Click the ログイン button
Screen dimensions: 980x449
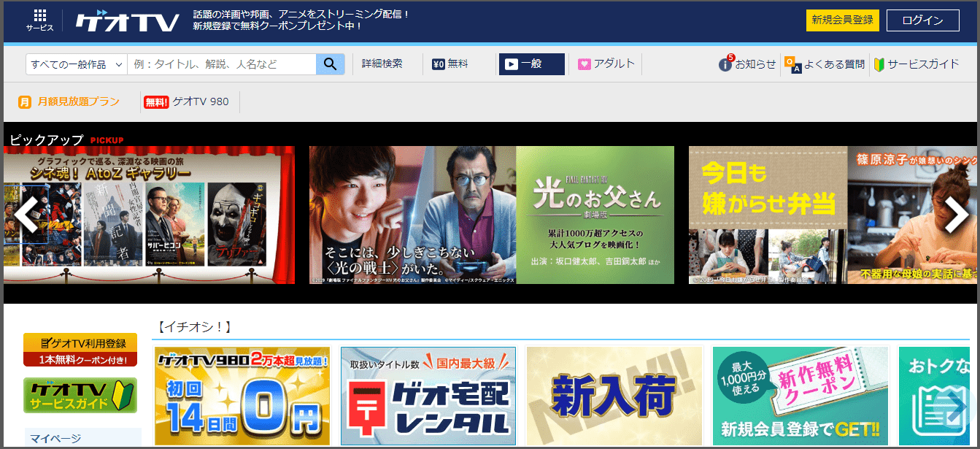click(x=922, y=20)
